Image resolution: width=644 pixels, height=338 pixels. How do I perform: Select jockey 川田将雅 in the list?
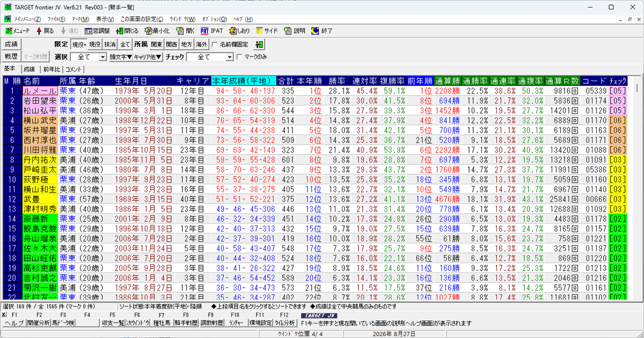click(x=40, y=150)
